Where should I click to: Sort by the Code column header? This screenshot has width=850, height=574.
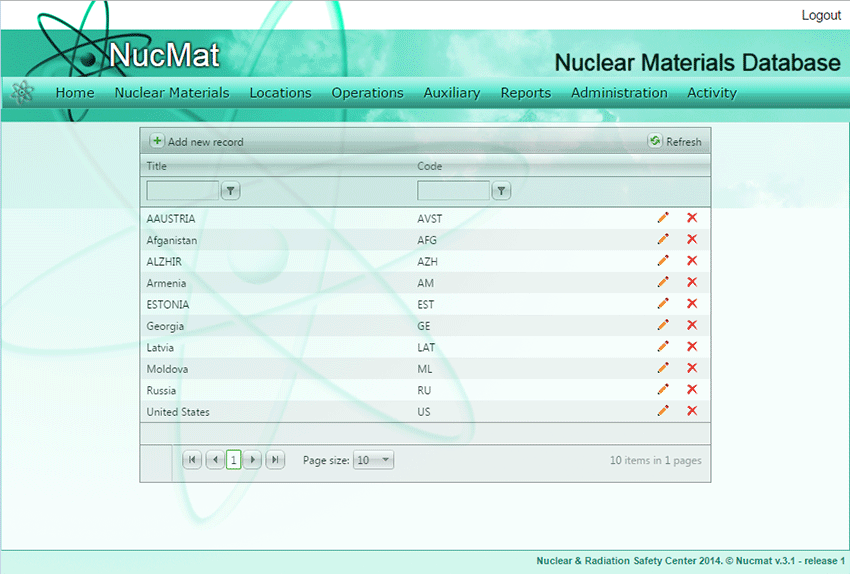coord(430,166)
